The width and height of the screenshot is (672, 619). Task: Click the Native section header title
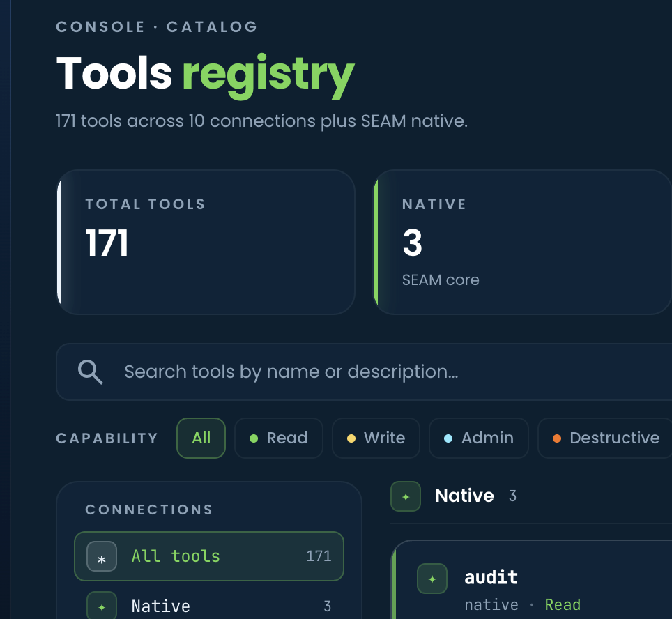coord(464,496)
